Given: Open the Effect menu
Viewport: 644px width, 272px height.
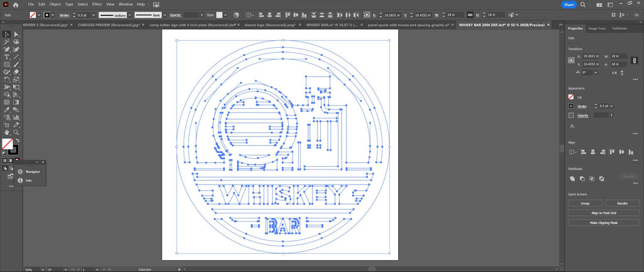Looking at the screenshot, I should [x=97, y=4].
